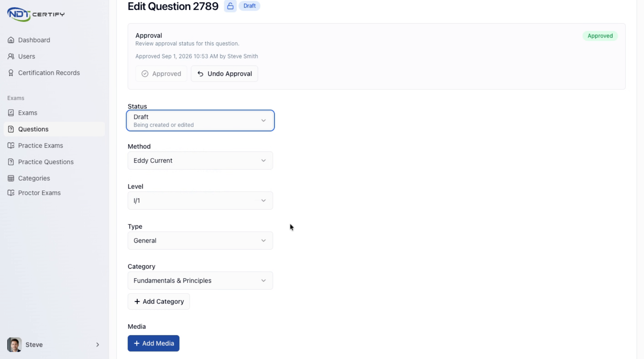Navigate to Practice Exams
The height and width of the screenshot is (359, 644).
click(x=54, y=145)
